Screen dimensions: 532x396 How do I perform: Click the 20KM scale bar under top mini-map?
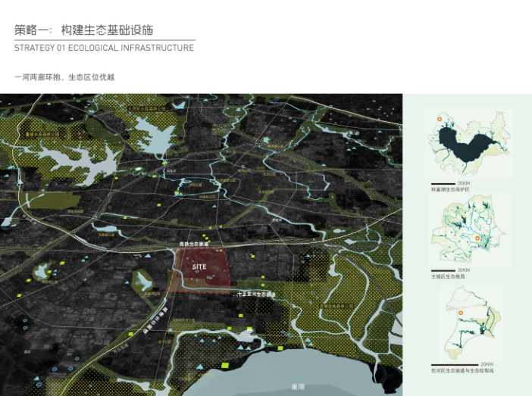(x=447, y=184)
